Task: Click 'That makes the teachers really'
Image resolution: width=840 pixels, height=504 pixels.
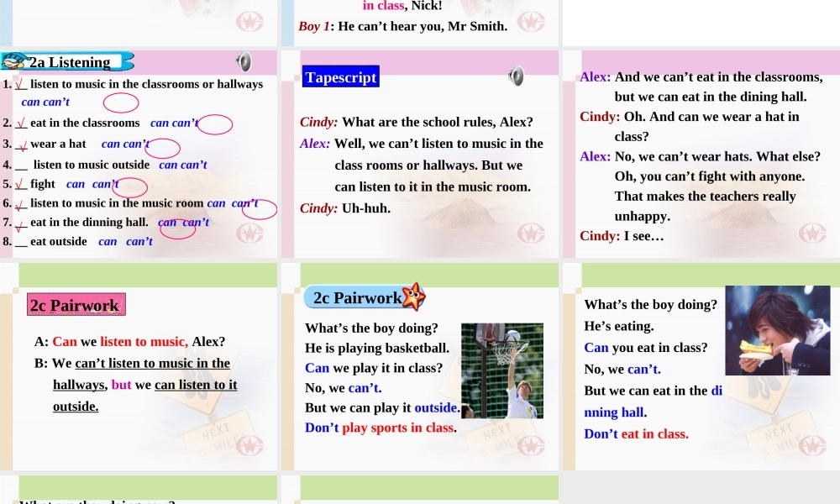Action: [x=705, y=196]
